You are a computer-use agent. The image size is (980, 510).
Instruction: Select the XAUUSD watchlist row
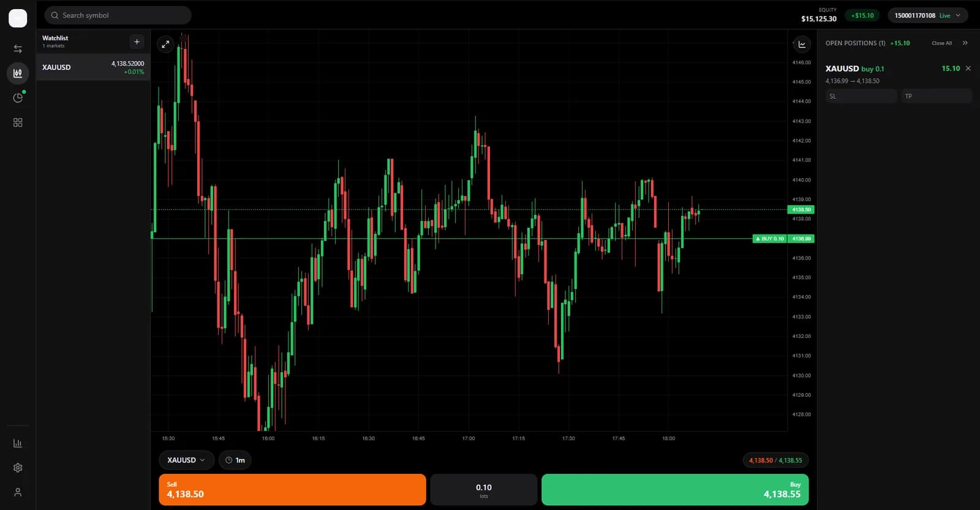[x=93, y=67]
